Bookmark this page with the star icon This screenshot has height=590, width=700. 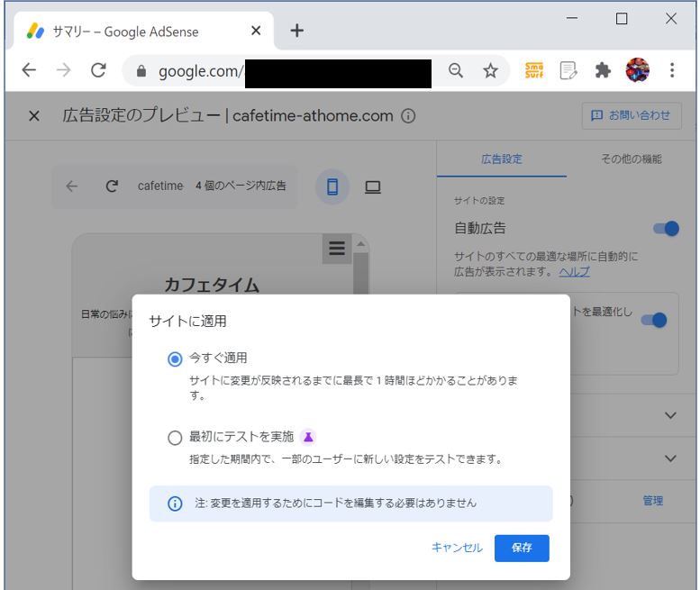point(490,71)
